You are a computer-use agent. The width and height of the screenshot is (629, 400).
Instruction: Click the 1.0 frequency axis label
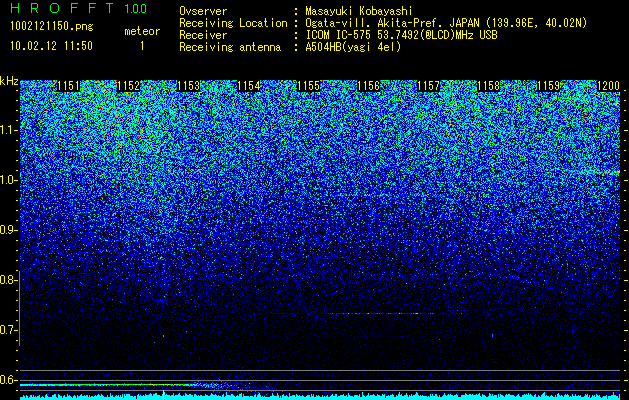tap(8, 180)
